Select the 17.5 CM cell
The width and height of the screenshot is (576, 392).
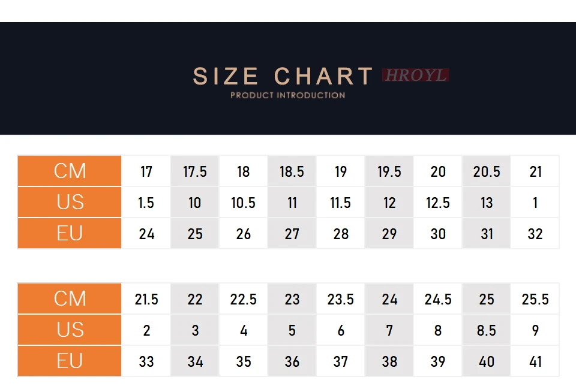click(x=194, y=171)
